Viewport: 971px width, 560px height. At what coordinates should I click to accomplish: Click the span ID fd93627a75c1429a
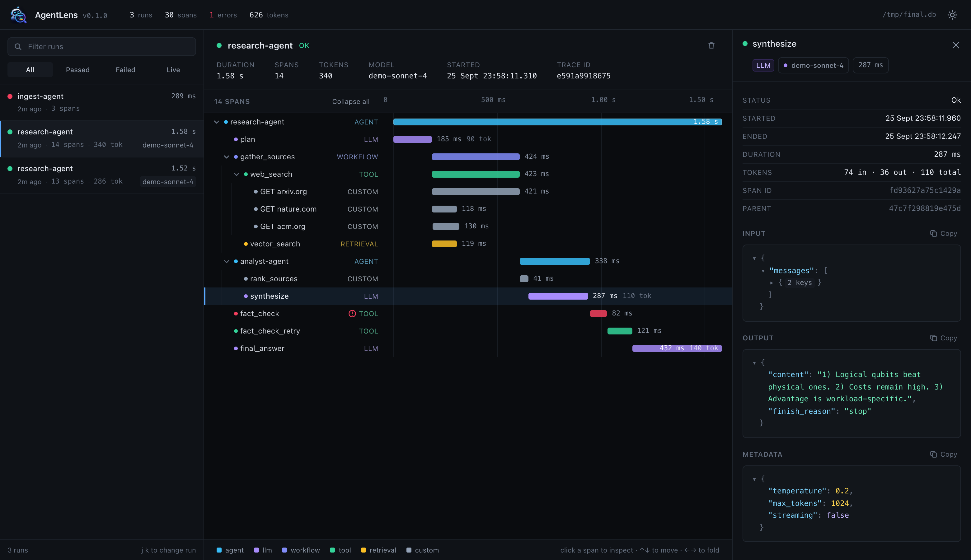coord(924,190)
